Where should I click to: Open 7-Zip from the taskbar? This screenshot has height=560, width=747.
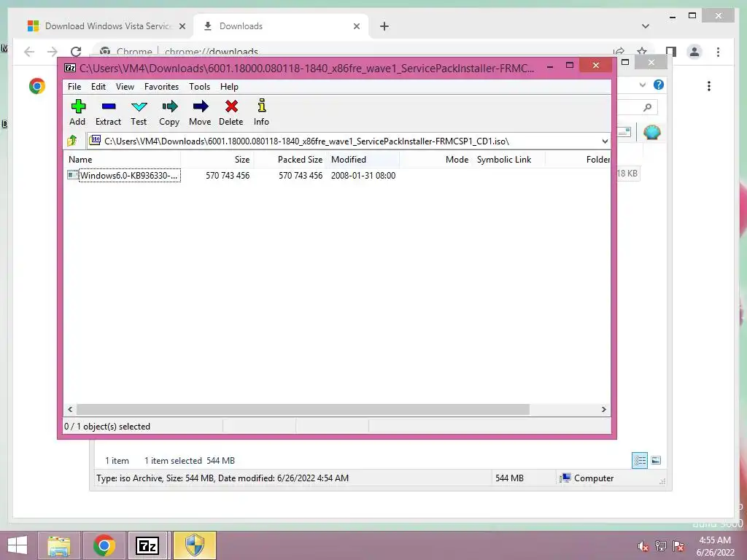point(147,545)
